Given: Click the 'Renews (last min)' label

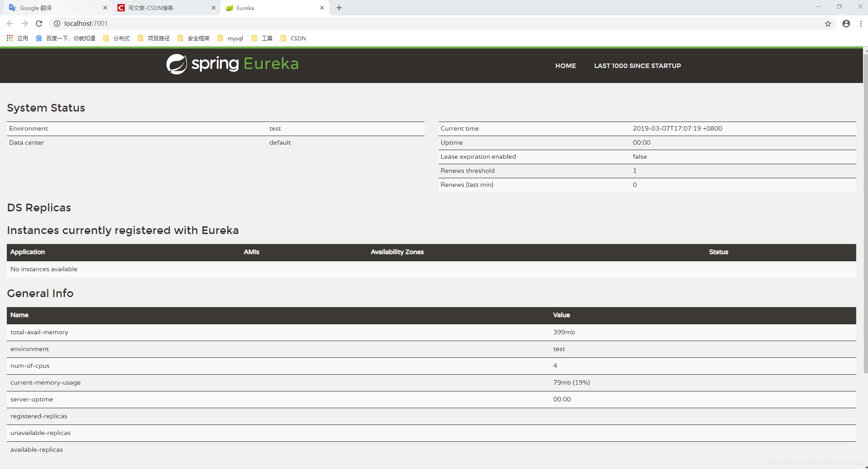Looking at the screenshot, I should click(467, 185).
